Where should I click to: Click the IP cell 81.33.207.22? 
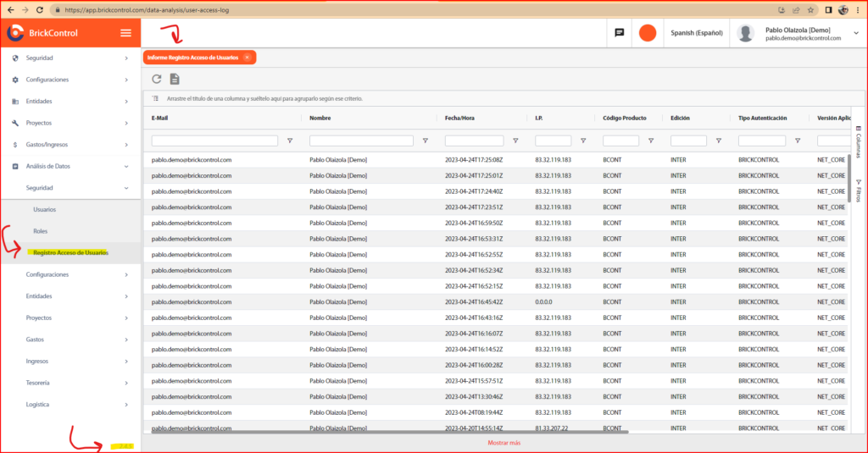(x=551, y=428)
